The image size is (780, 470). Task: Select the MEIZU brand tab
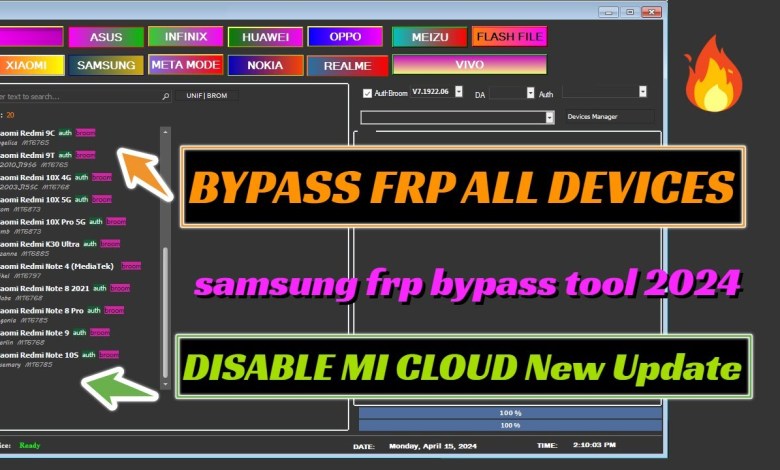click(x=430, y=37)
